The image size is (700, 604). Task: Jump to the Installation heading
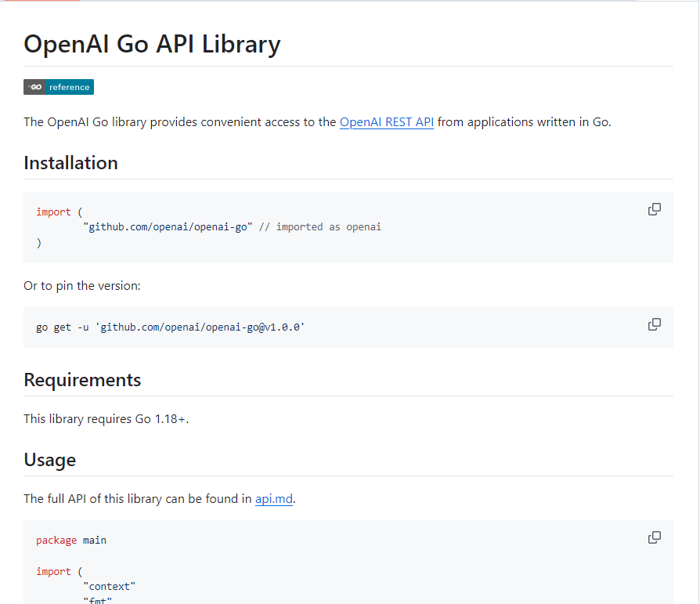coord(70,163)
